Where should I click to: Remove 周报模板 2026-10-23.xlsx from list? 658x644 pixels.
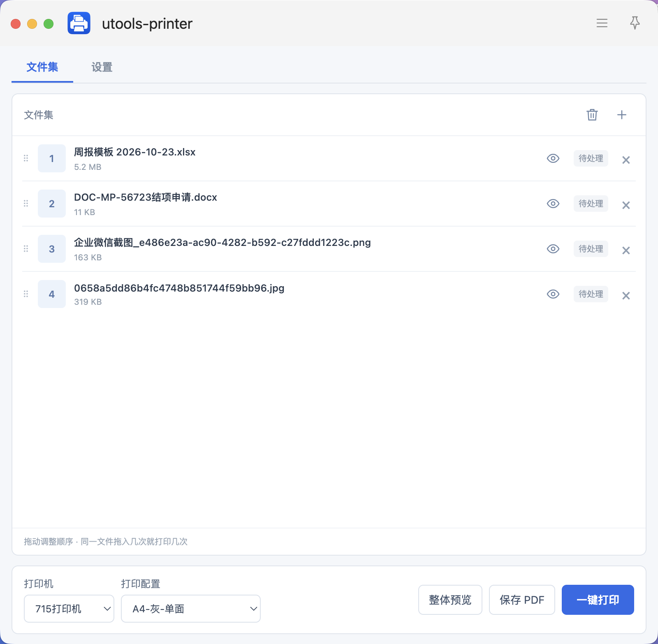pos(626,160)
